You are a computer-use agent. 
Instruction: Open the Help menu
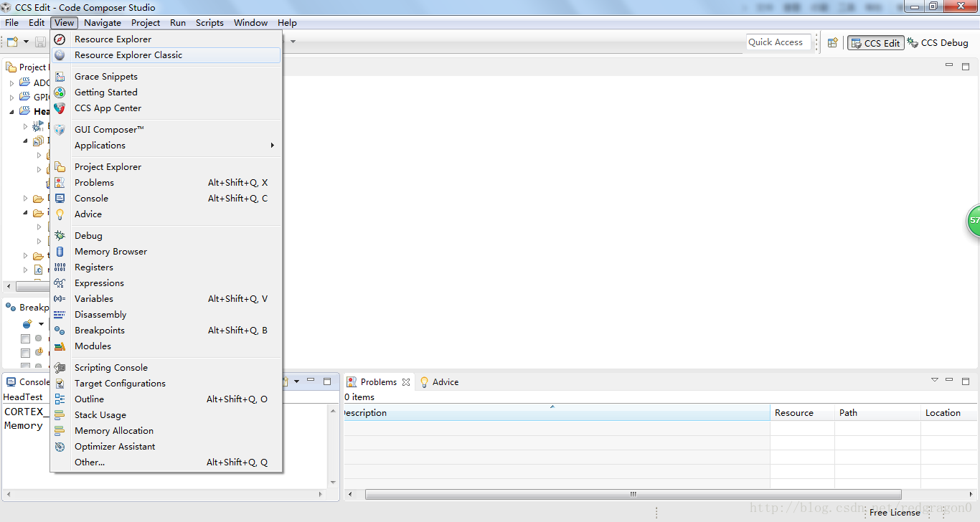point(287,23)
